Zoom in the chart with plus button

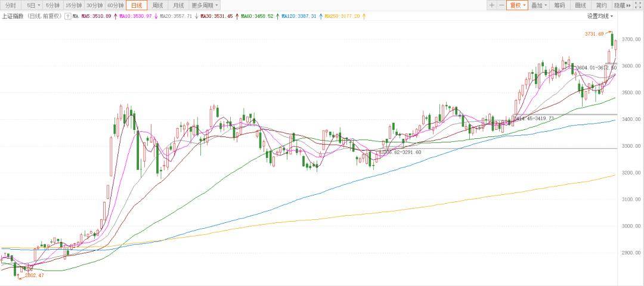[492, 5]
